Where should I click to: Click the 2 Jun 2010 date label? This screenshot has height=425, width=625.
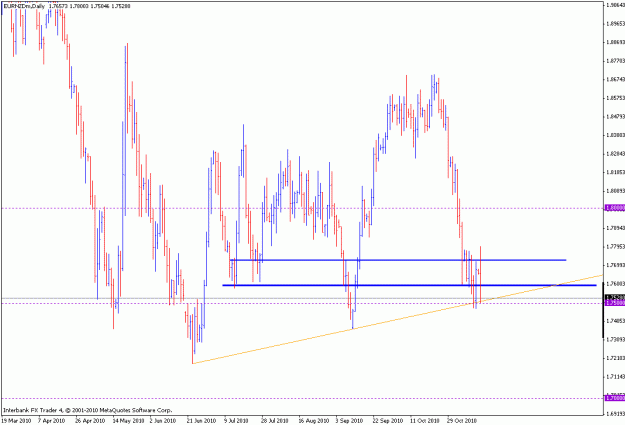[163, 421]
